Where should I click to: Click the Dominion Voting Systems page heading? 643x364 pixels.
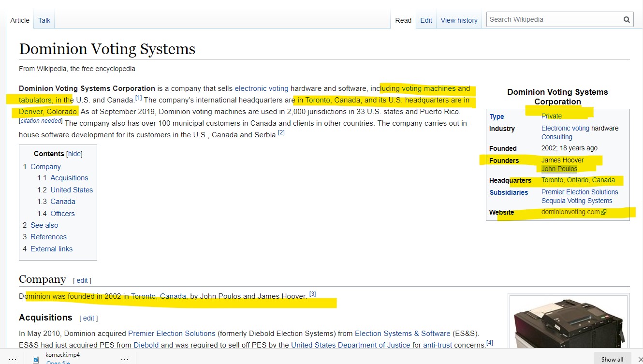pyautogui.click(x=107, y=49)
